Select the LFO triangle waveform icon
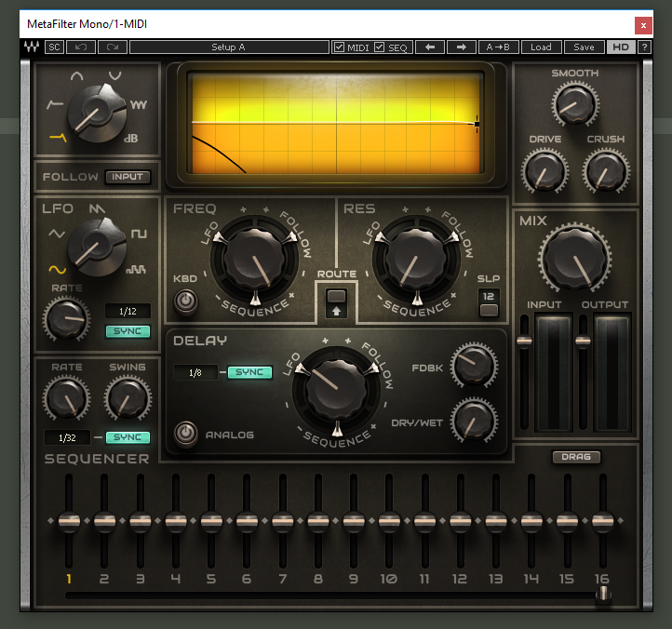 56,234
